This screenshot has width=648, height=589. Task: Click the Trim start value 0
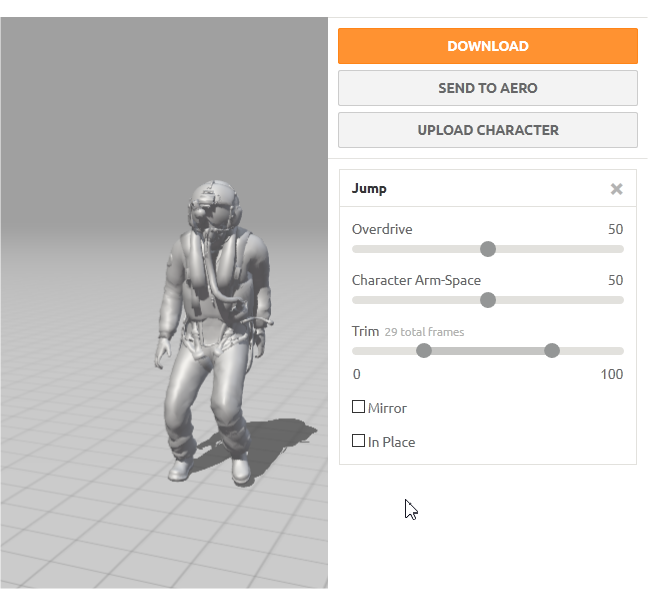click(x=357, y=374)
